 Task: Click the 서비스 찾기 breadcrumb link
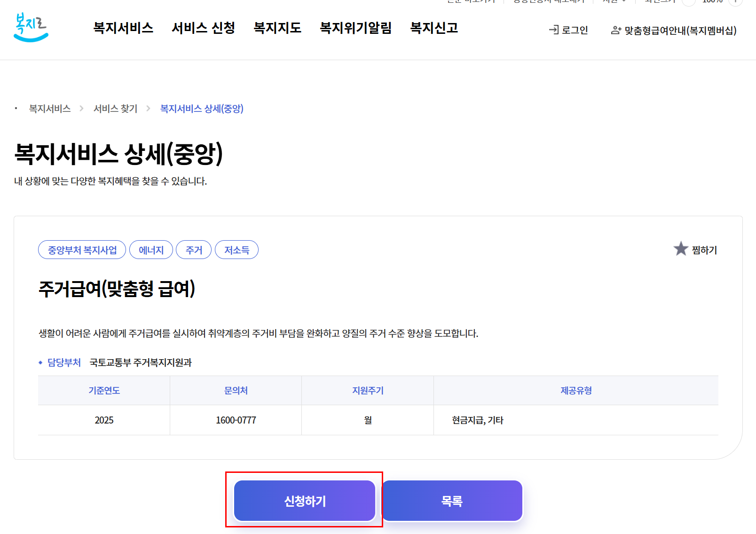click(x=114, y=109)
